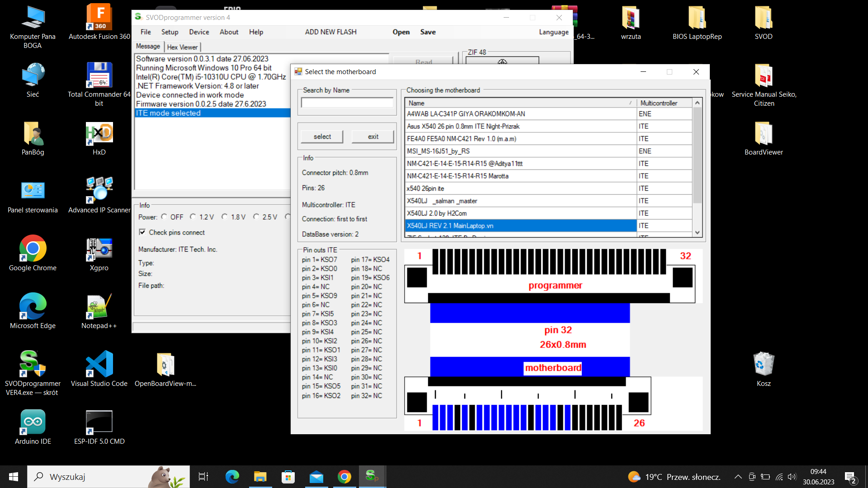The image size is (868, 488).
Task: Click the SVODprogrammer taskbar icon
Action: (372, 476)
